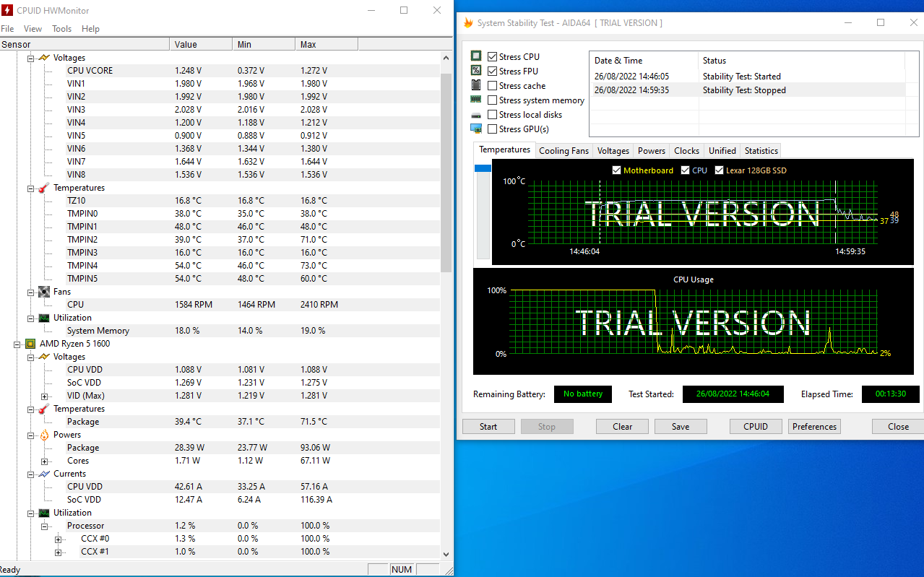Open Preferences in AIDA64
924x577 pixels.
(x=814, y=427)
